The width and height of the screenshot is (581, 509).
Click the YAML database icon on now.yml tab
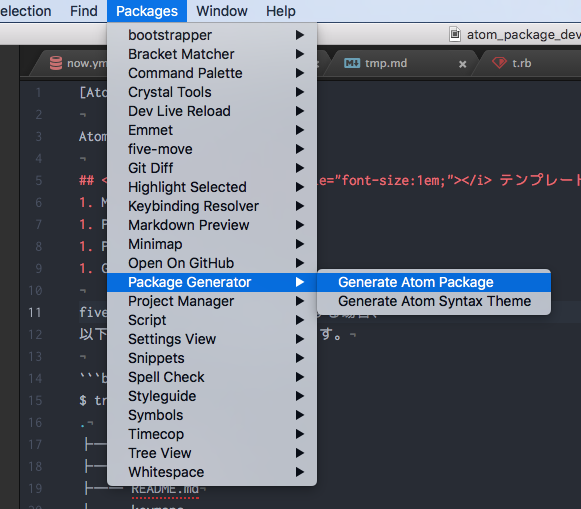click(x=56, y=63)
